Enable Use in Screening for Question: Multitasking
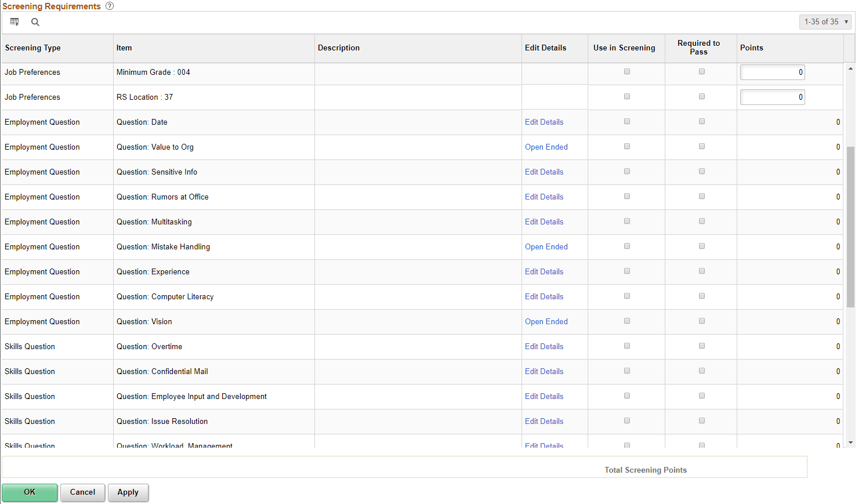Image resolution: width=862 pixels, height=504 pixels. pos(626,221)
